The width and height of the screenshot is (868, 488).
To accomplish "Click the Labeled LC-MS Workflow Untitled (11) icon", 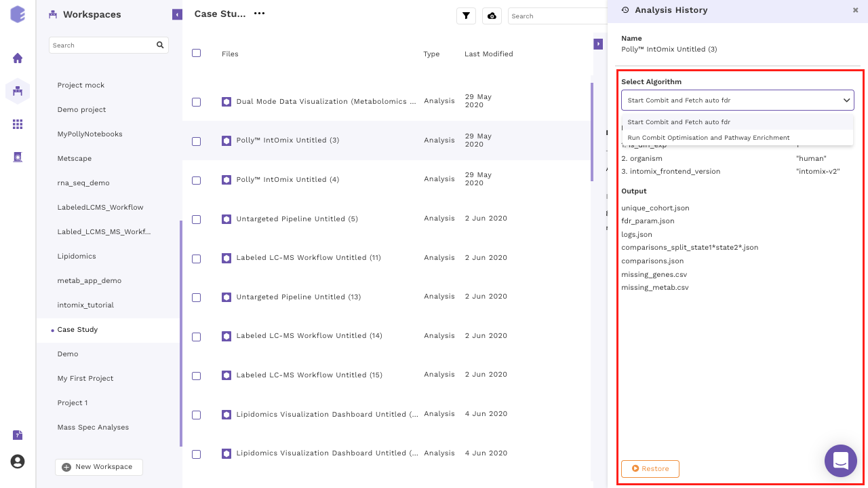I will coord(226,258).
